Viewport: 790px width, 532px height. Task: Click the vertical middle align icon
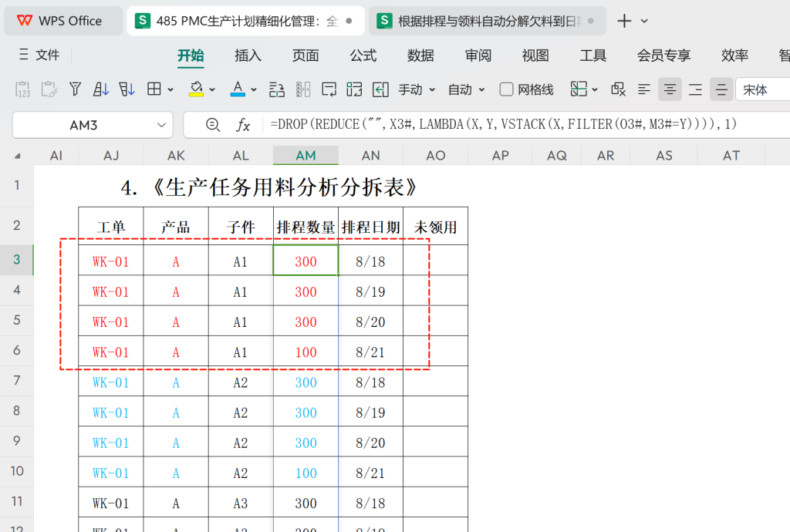pos(721,89)
